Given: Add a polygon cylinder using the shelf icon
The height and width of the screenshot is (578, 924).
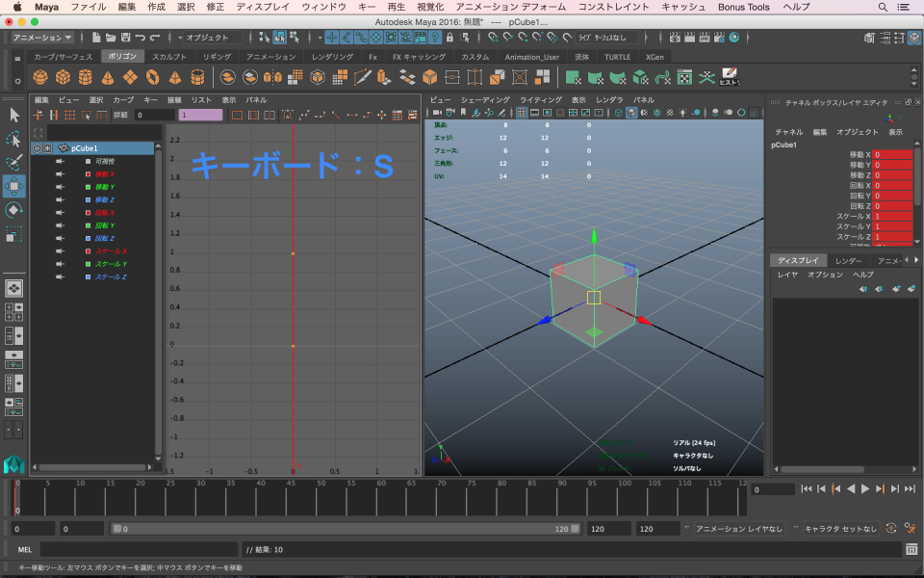Looking at the screenshot, I should tap(86, 77).
